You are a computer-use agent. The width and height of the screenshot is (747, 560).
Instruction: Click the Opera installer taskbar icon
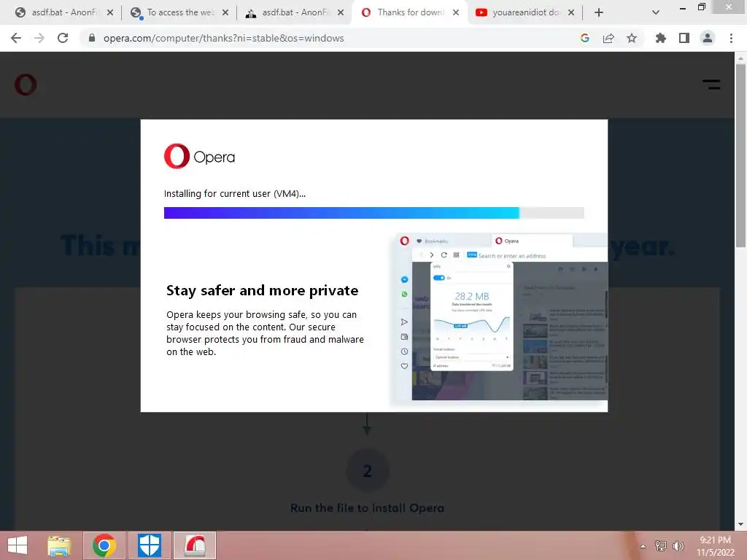click(195, 545)
